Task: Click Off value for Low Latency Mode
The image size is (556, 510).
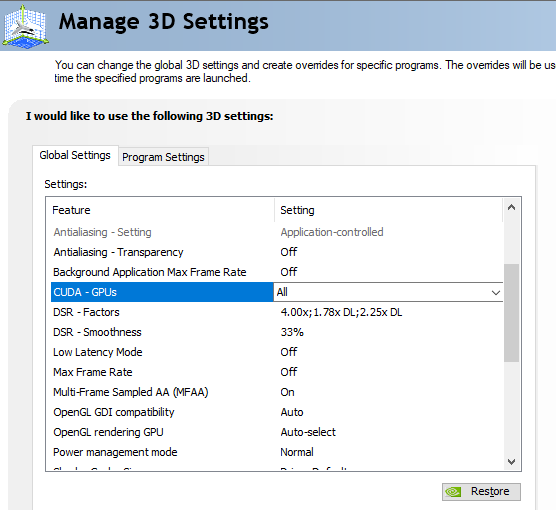Action: pos(289,352)
